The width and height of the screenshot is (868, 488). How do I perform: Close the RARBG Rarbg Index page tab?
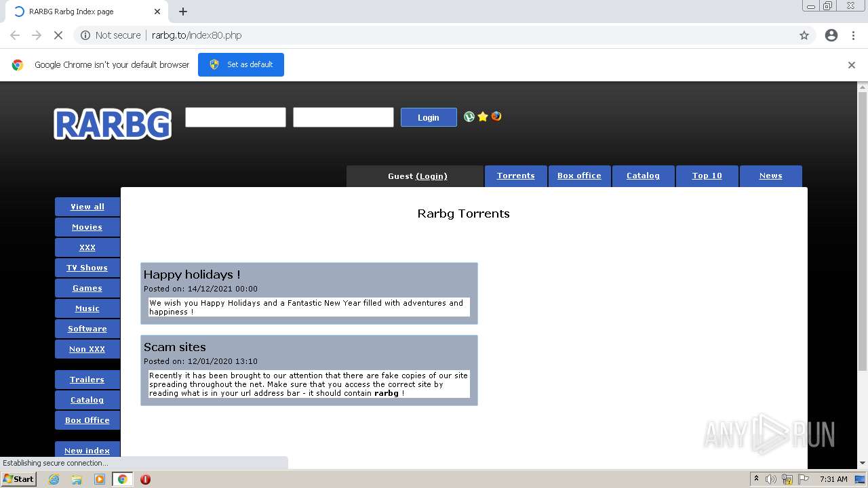pyautogui.click(x=157, y=12)
